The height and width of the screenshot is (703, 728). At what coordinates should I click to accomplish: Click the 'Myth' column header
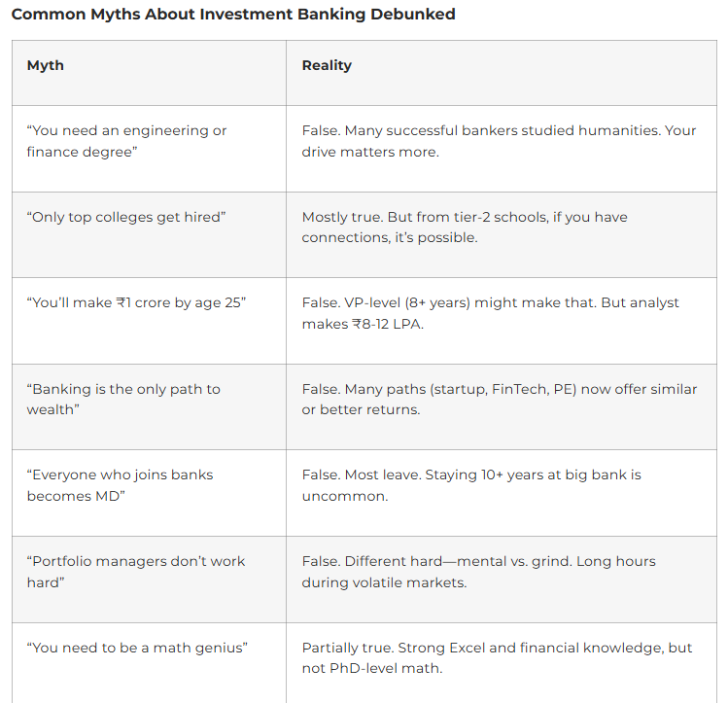(x=45, y=65)
